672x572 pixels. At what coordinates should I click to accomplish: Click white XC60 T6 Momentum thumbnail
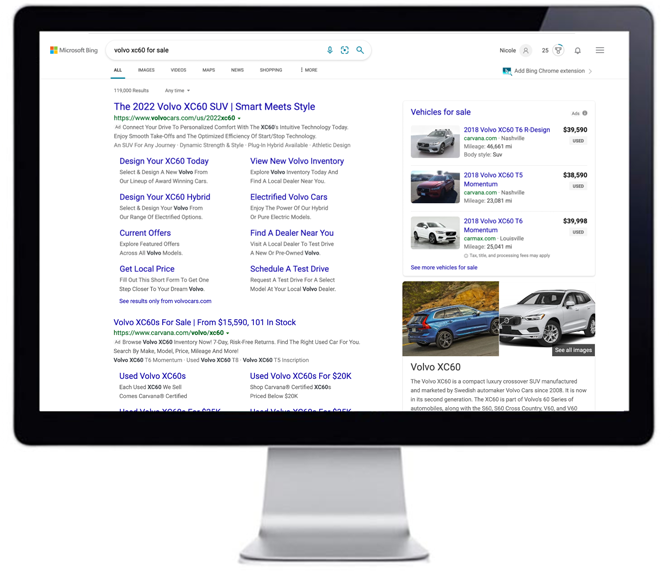pyautogui.click(x=435, y=233)
